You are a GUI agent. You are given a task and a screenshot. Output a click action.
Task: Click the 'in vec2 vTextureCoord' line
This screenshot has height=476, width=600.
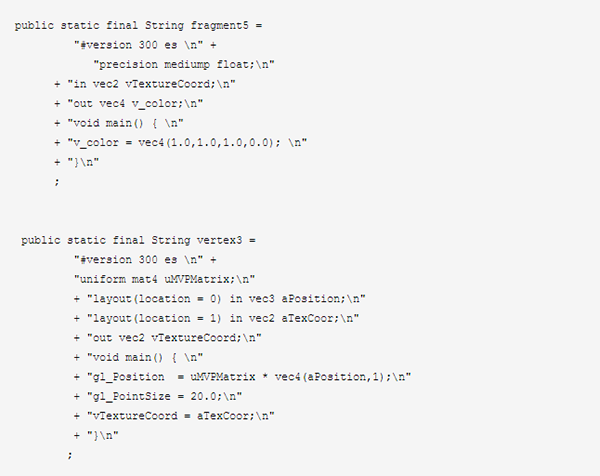point(145,84)
